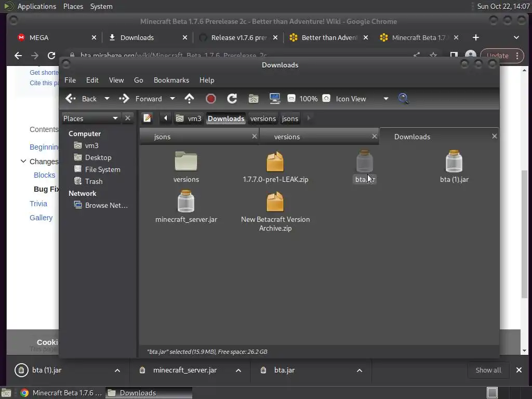Click the Chrome taskbar entry Minecraft Beta 1.7.6
Image resolution: width=532 pixels, height=399 pixels.
pyautogui.click(x=61, y=393)
